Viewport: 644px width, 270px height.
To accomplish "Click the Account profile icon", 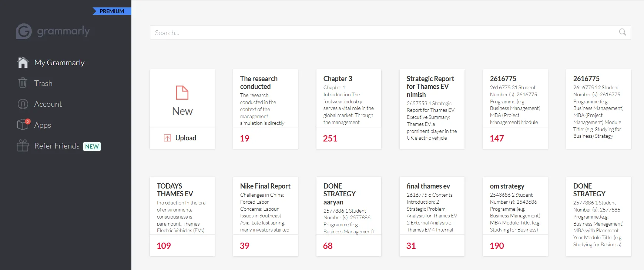I will pyautogui.click(x=23, y=104).
